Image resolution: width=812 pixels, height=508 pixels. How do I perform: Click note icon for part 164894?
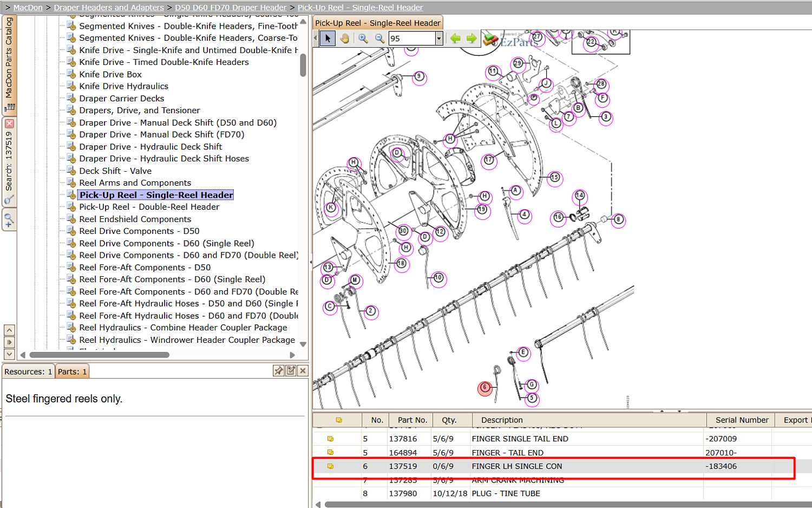click(330, 452)
